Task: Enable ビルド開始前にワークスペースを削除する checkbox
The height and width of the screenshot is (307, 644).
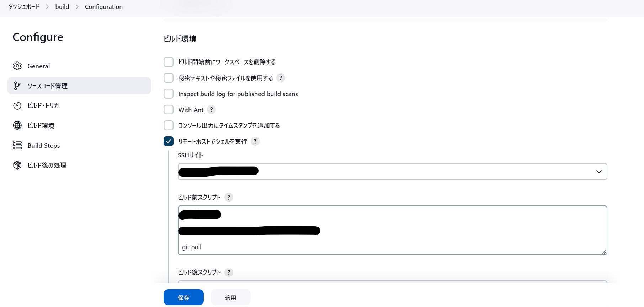Action: click(x=169, y=62)
